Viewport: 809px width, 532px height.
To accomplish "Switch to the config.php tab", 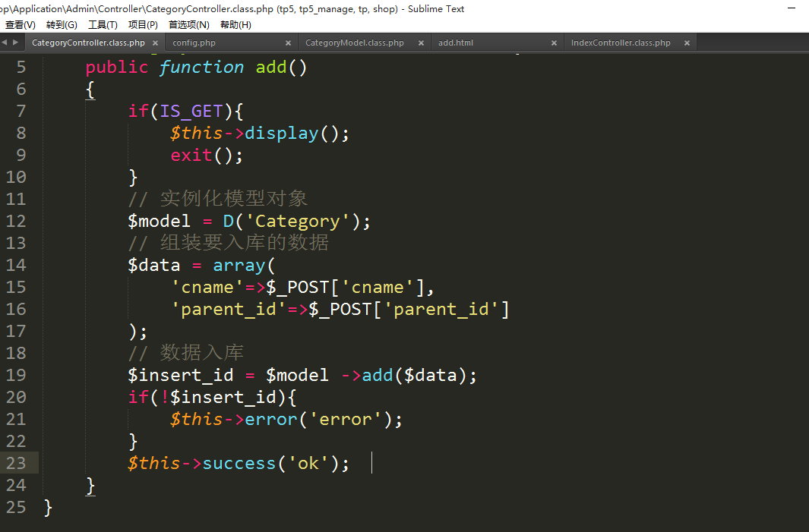I will (194, 43).
